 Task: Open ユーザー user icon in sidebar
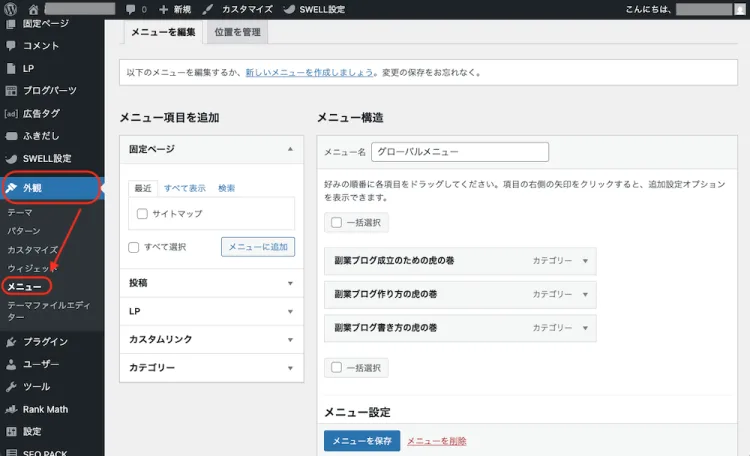(11, 364)
